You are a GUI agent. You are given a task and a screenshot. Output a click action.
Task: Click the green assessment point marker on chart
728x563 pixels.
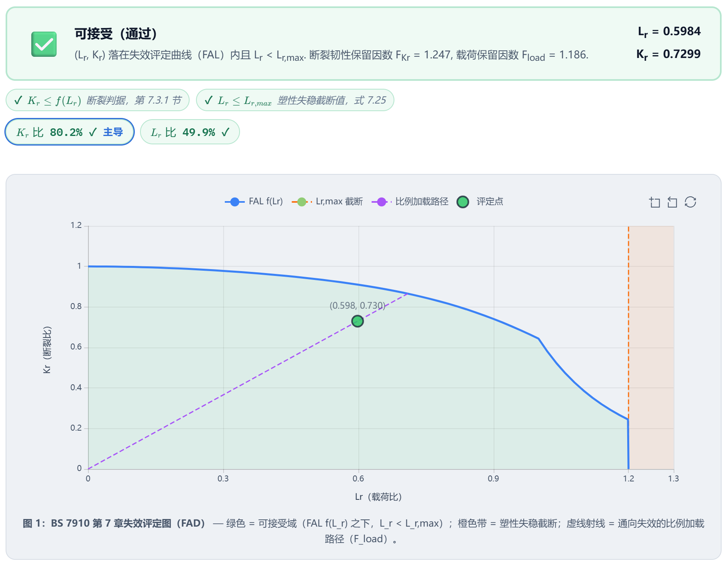(358, 321)
